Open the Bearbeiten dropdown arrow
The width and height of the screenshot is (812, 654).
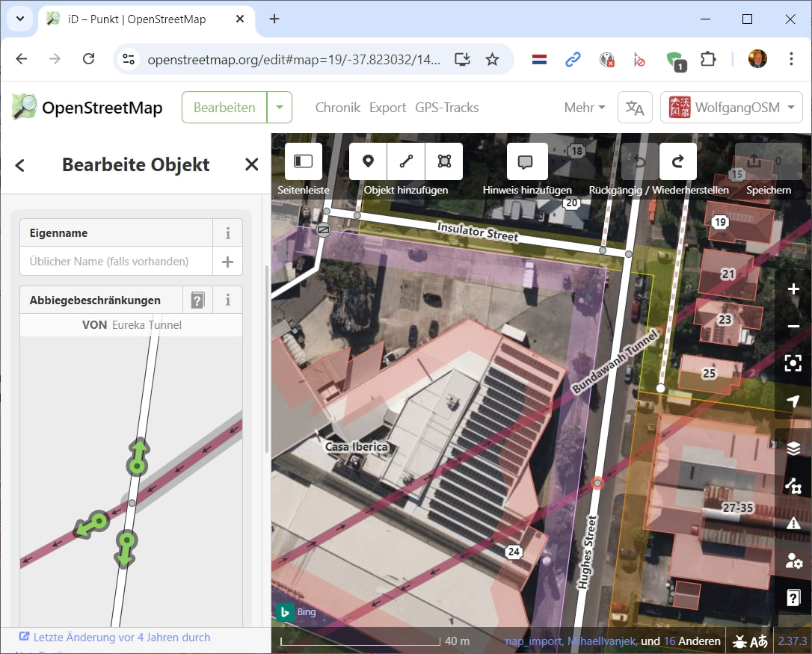280,108
